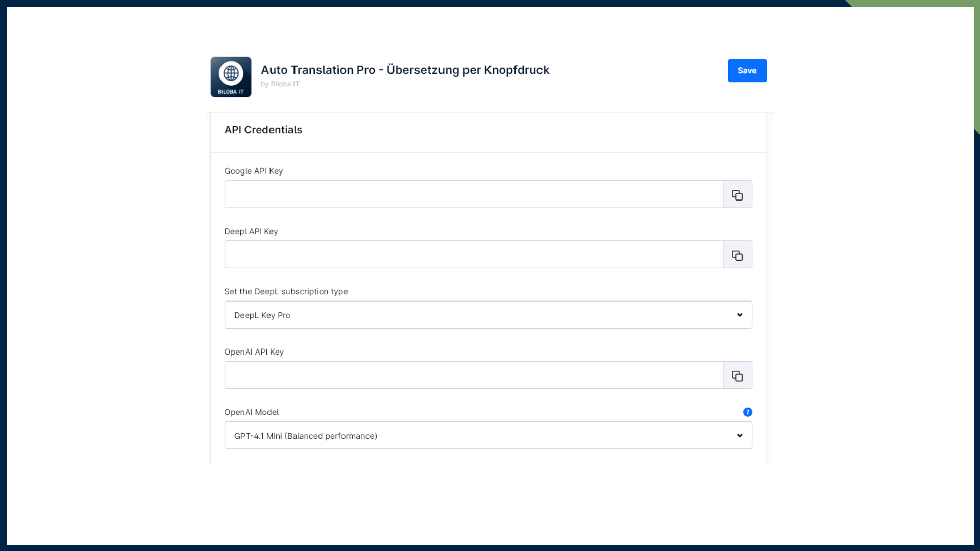Copy the Google API Key
The height and width of the screenshot is (551, 980).
coord(737,194)
